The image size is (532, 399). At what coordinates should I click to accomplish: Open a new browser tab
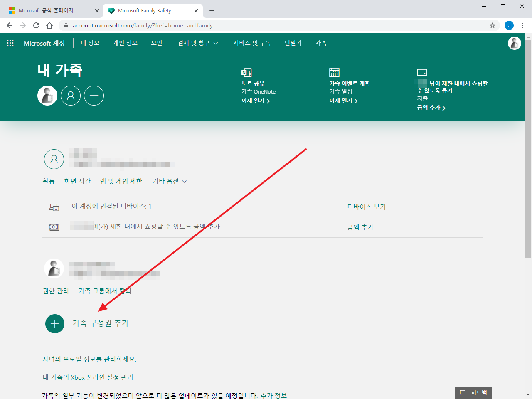tap(212, 11)
